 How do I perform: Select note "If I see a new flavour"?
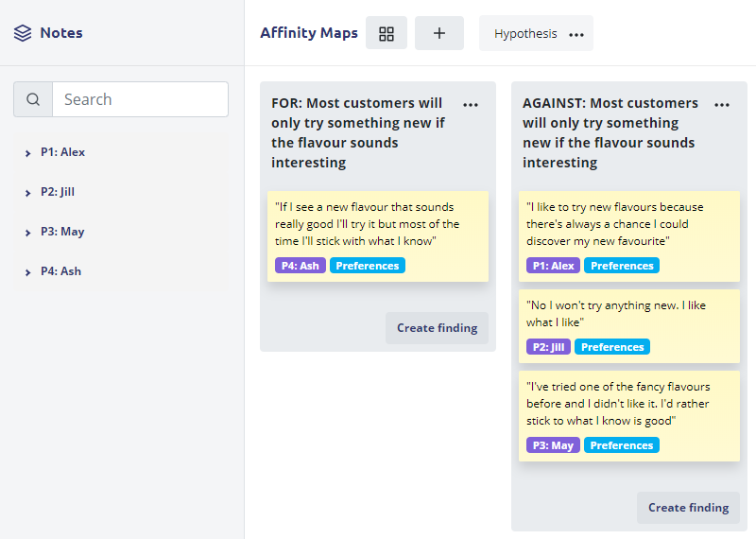378,236
